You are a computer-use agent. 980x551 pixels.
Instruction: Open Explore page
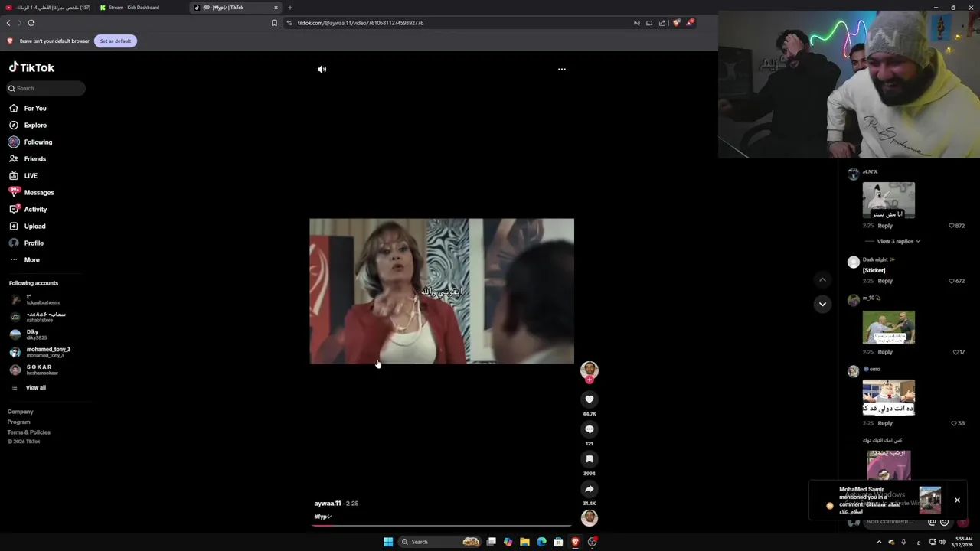pos(35,126)
